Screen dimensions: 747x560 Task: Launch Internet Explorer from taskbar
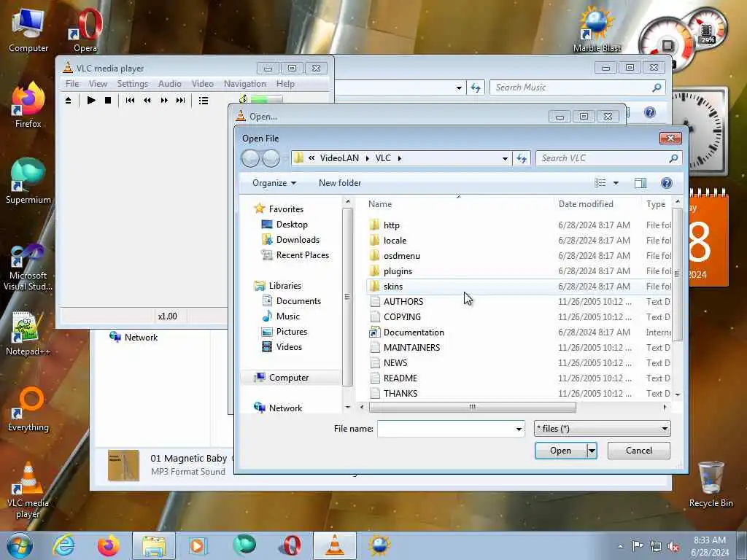(x=63, y=545)
